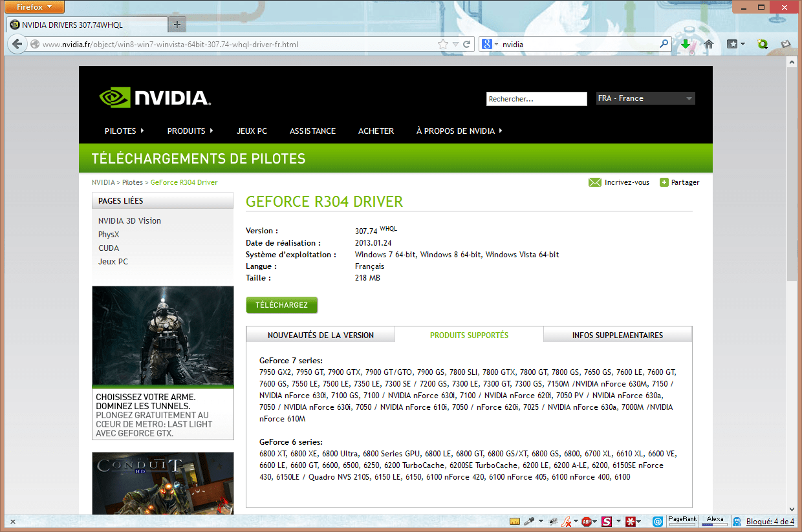
Task: Select the PRODUITS SUPPORTÉS tab
Action: pyautogui.click(x=469, y=335)
